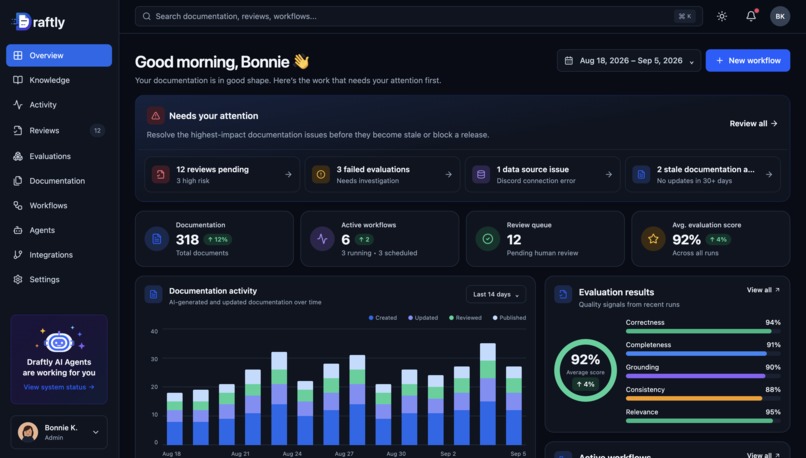The height and width of the screenshot is (458, 806).
Task: Focus the search documentation input field
Action: point(419,16)
